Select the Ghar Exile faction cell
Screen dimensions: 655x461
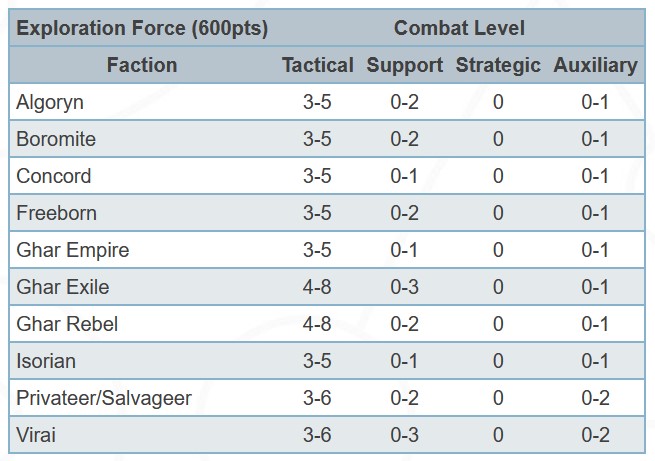[x=62, y=287]
